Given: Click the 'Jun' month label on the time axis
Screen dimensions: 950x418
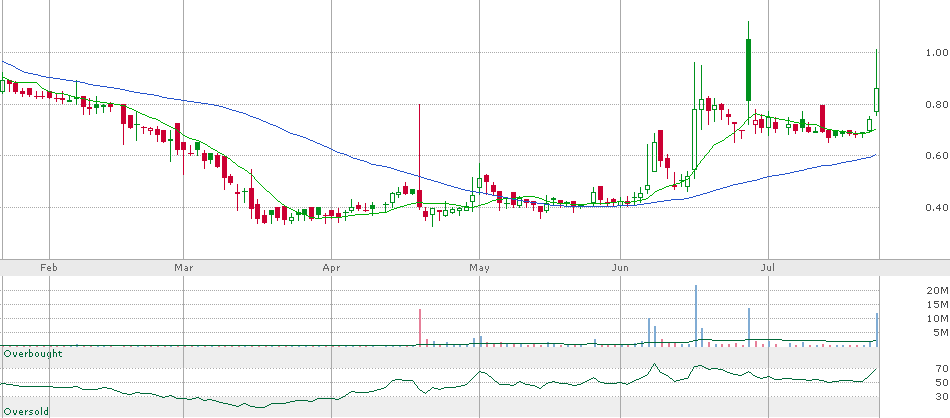Looking at the screenshot, I should (619, 268).
